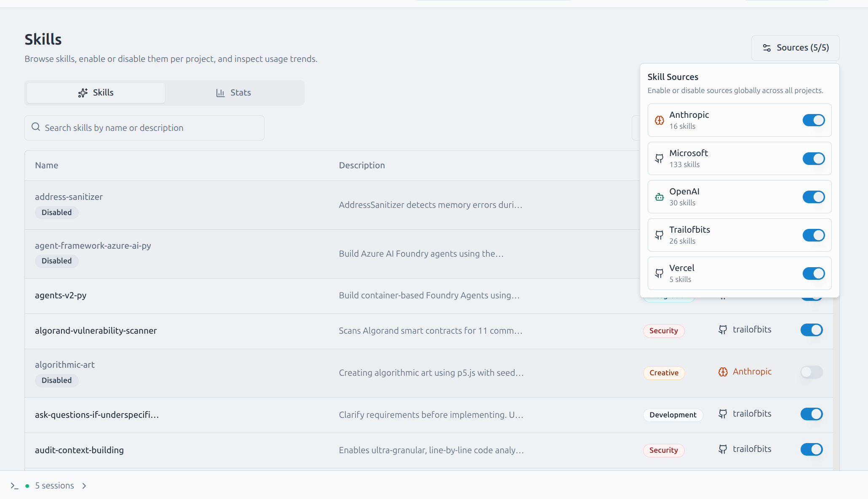Click the bar chart icon on Stats tab
Image resolution: width=868 pixels, height=499 pixels.
pyautogui.click(x=220, y=93)
